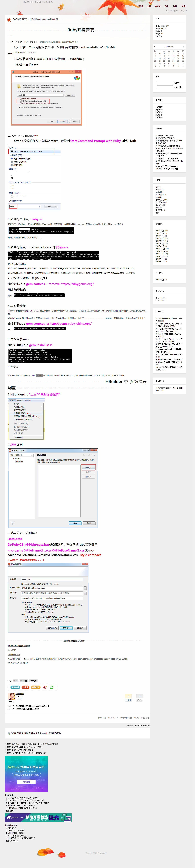Open the 硅谷认证深度学习纳米学位 ad banner
The height and width of the screenshot is (868, 195).
[x=26, y=774]
